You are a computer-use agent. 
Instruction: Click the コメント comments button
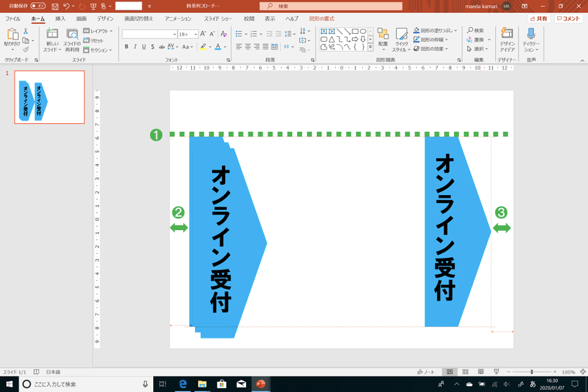coord(568,18)
